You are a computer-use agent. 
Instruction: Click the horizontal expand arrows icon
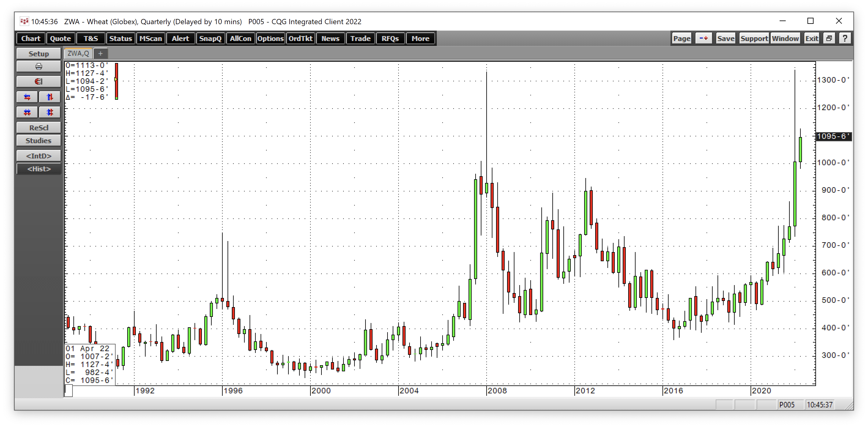[x=27, y=97]
